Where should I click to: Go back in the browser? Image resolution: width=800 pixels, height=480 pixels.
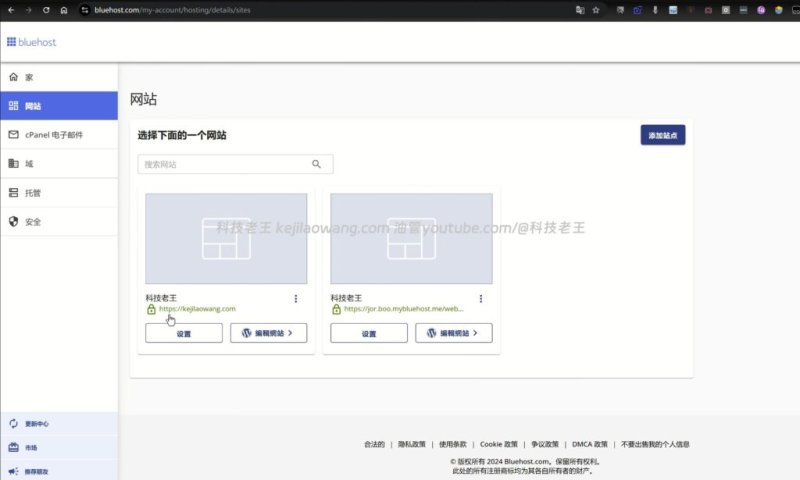pos(11,10)
